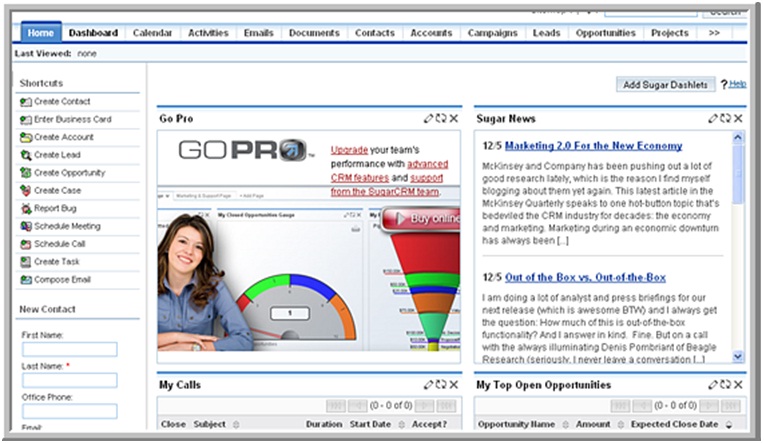Edit the Go Pro dashlet with pencil icon
This screenshot has height=443, width=764.
[428, 118]
